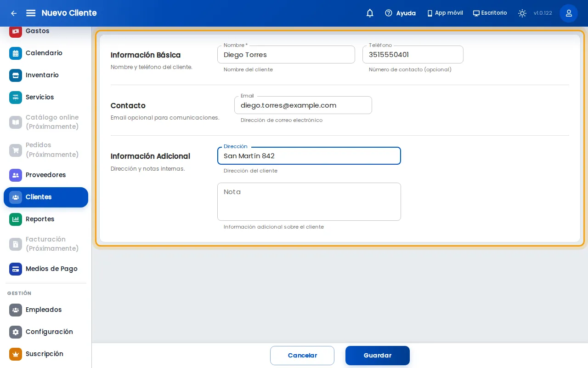This screenshot has width=588, height=368.
Task: Click the Ayuda help icon
Action: (389, 13)
